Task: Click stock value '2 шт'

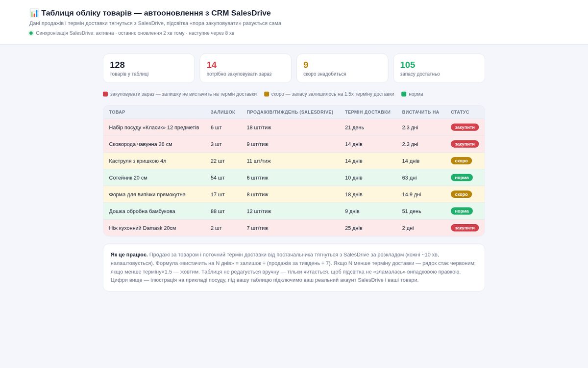Action: coord(216,228)
